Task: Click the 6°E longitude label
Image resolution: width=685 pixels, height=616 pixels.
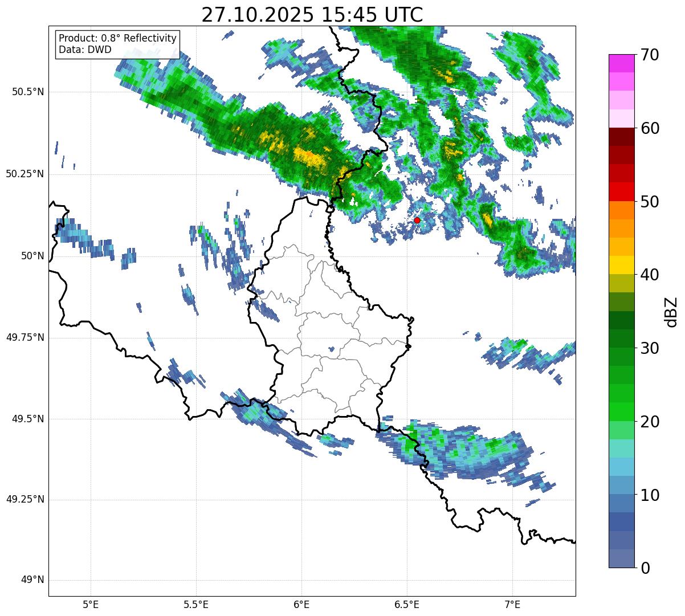Action: coord(301,605)
